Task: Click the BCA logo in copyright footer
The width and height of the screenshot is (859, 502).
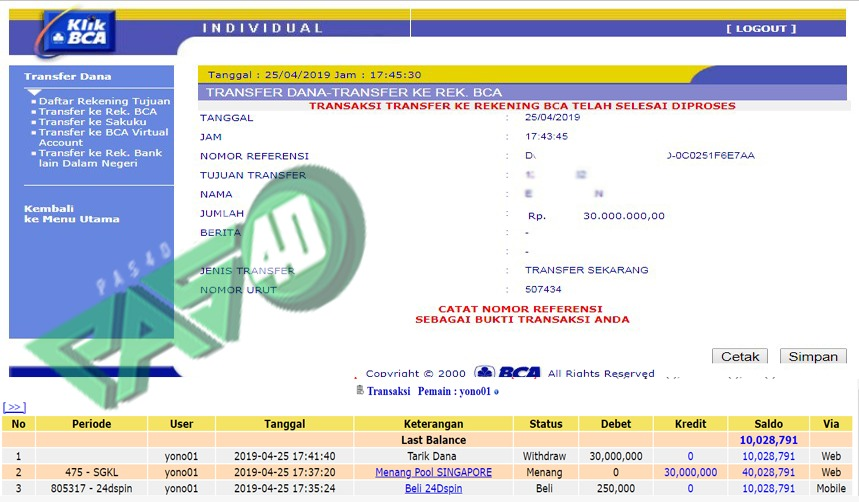Action: [x=507, y=372]
